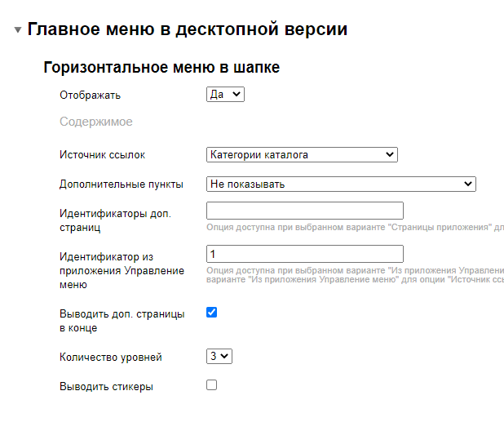504x422 pixels.
Task: Click the "Выводить стикеры" label
Action: (106, 387)
